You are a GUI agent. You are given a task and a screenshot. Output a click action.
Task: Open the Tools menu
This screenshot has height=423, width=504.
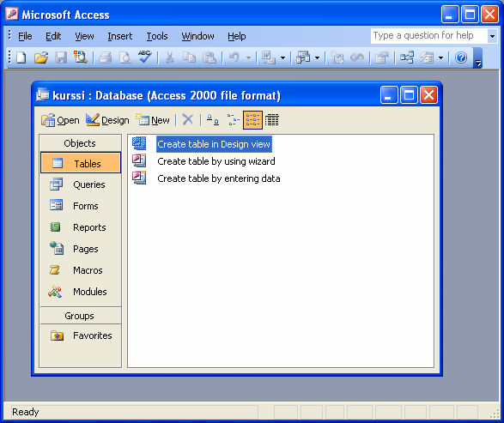157,36
